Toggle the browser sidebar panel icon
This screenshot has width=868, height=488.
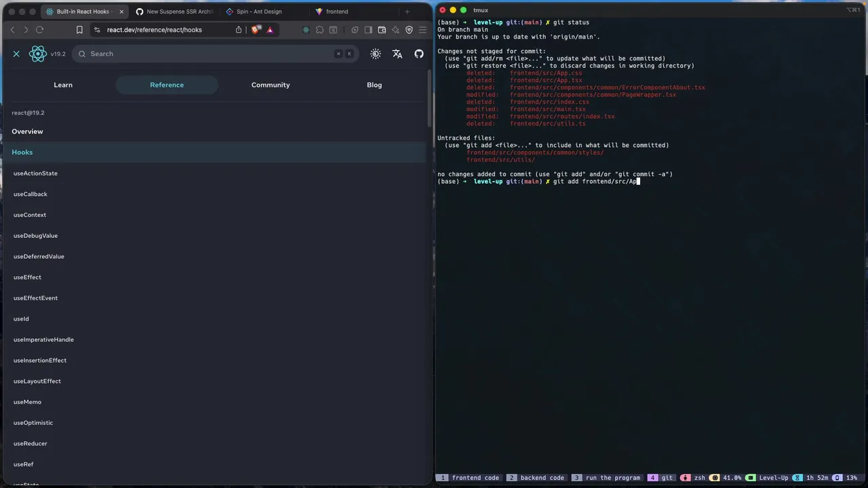pyautogui.click(x=368, y=30)
